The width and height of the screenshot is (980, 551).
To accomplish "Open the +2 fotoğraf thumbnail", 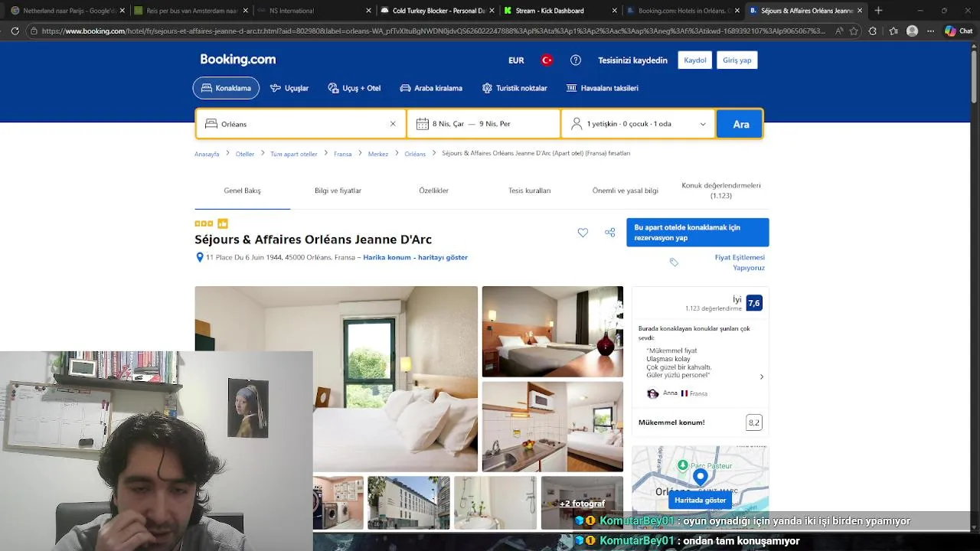I will coord(582,503).
